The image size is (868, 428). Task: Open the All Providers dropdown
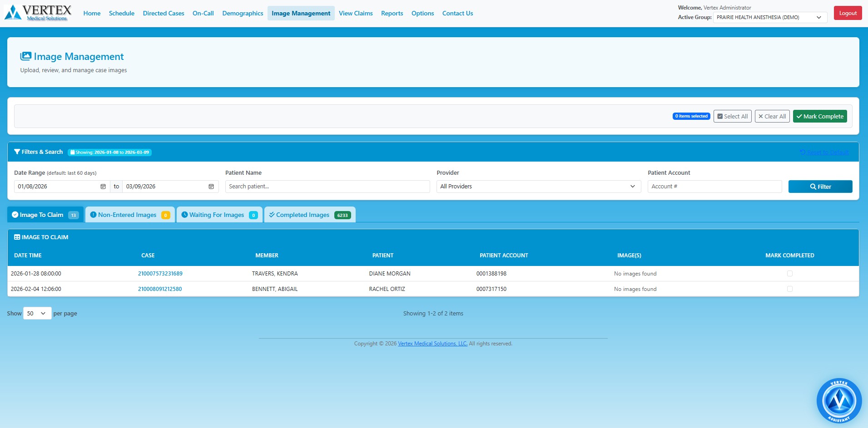coord(538,186)
